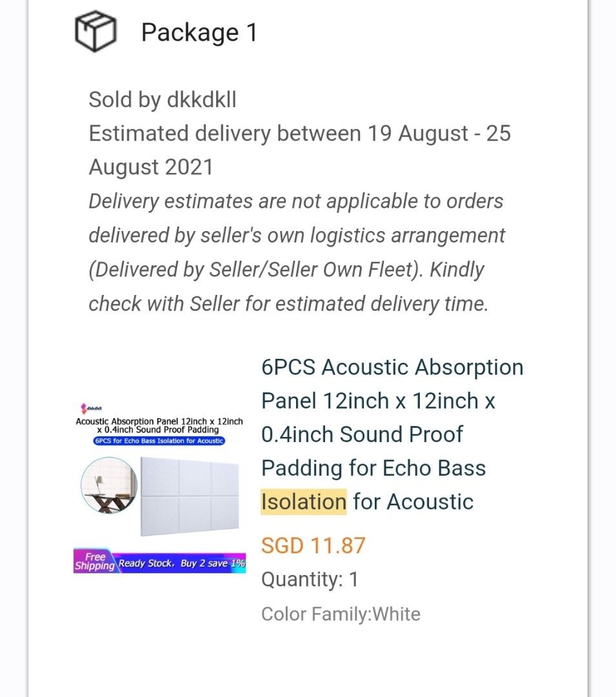This screenshot has height=697, width=616.
Task: Click the highlighted word "Isolation"
Action: [x=304, y=501]
